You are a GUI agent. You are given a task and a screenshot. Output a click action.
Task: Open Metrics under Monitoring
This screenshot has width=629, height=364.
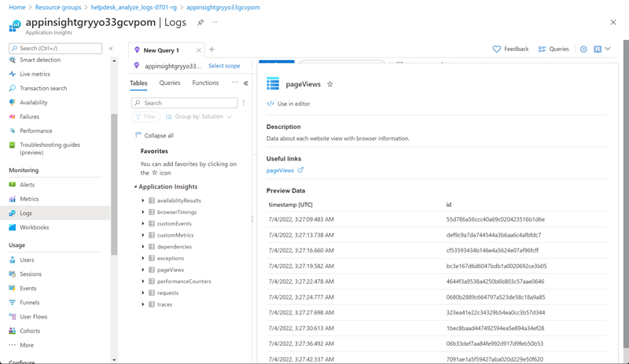pyautogui.click(x=29, y=199)
